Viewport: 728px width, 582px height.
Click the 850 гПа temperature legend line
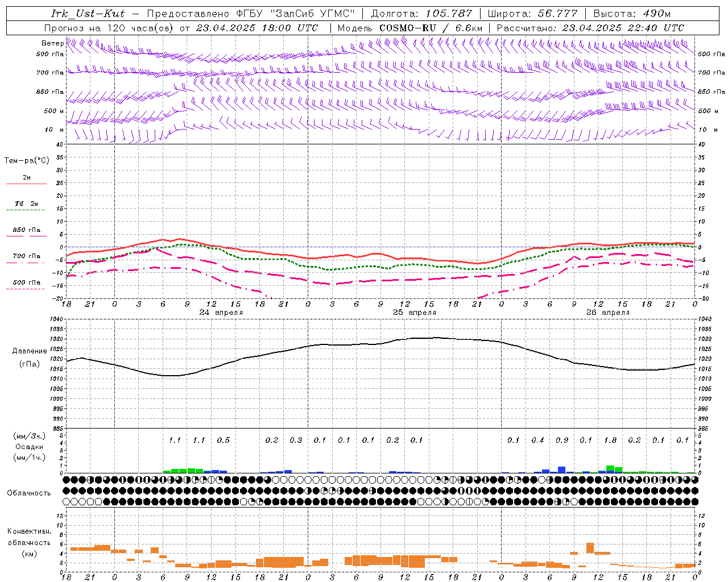[26, 236]
